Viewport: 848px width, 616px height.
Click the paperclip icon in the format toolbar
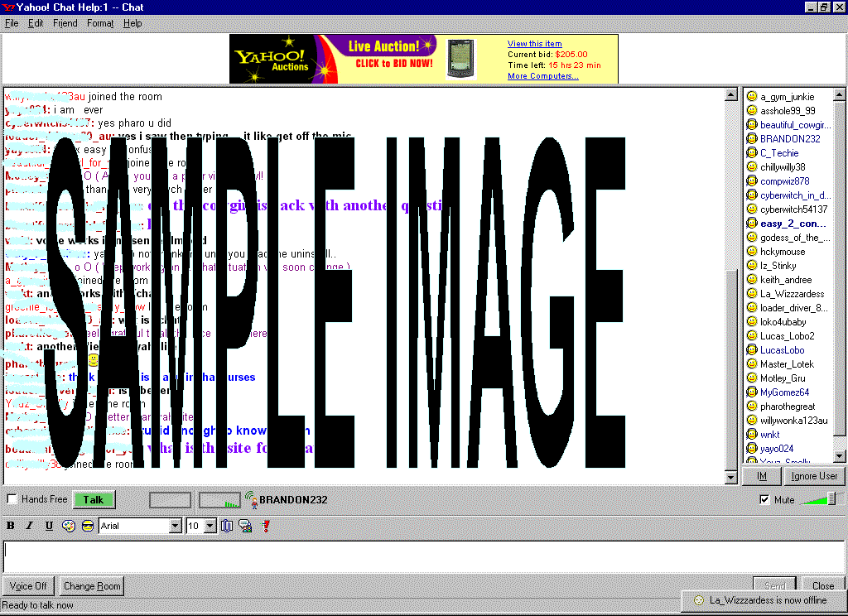pos(227,525)
